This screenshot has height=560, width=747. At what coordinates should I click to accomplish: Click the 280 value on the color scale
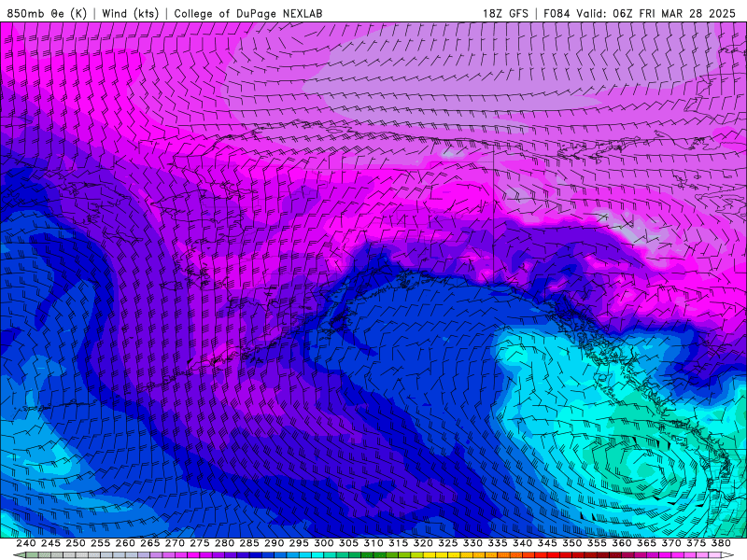tap(224, 543)
